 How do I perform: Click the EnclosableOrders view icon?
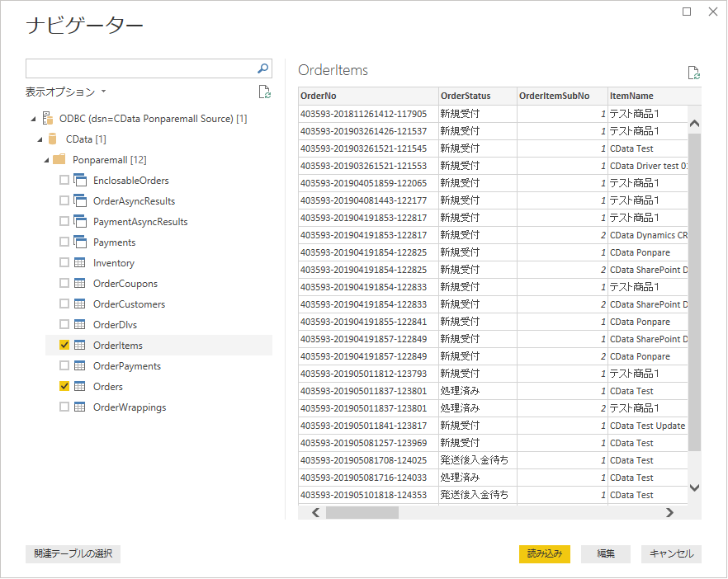[80, 181]
